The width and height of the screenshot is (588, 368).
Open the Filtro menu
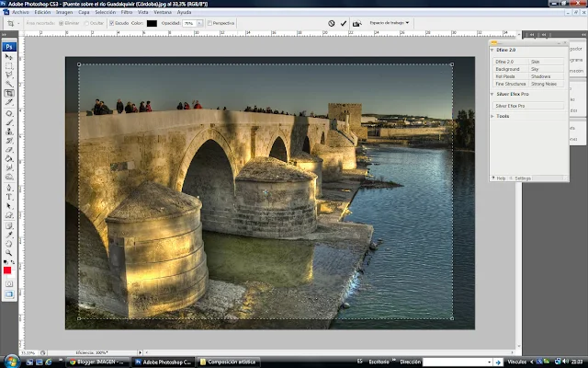click(x=127, y=12)
